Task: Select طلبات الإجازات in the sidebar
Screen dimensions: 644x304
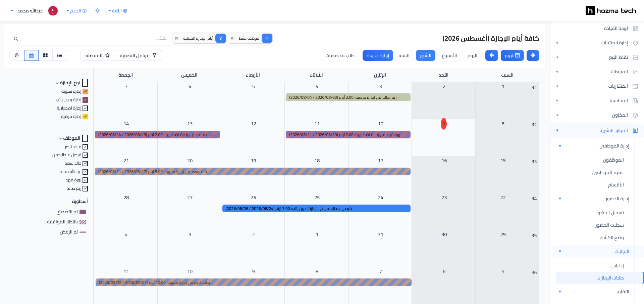Action: click(x=599, y=278)
